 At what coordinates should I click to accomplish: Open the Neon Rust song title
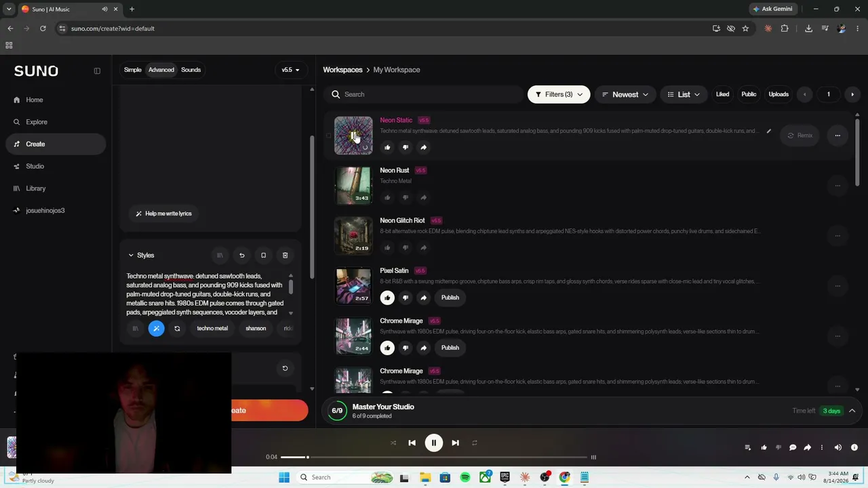395,170
